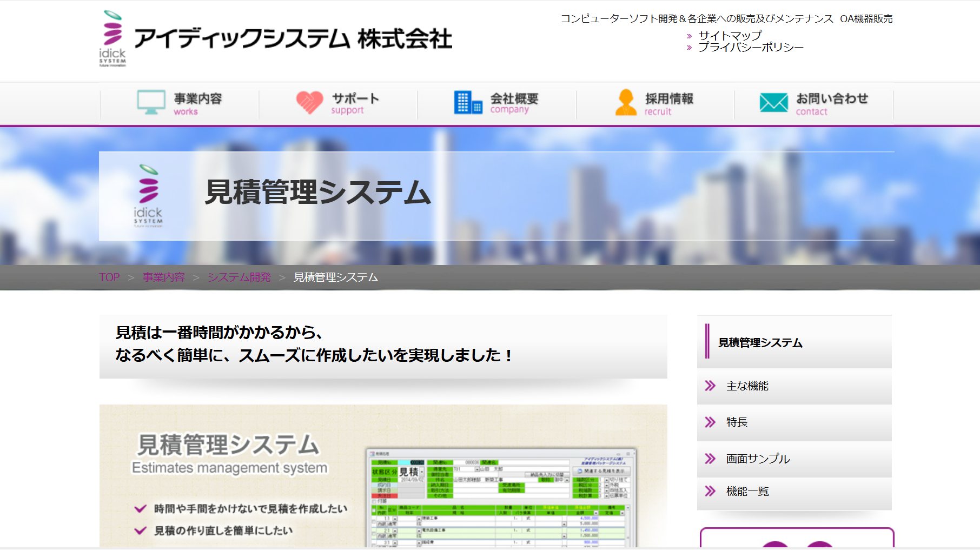Click the chevron icon beside 特長
Screen dimensions: 980x550
point(710,422)
